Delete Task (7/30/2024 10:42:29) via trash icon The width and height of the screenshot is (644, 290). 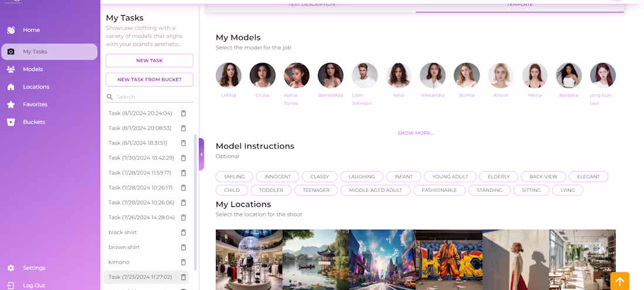(x=184, y=158)
